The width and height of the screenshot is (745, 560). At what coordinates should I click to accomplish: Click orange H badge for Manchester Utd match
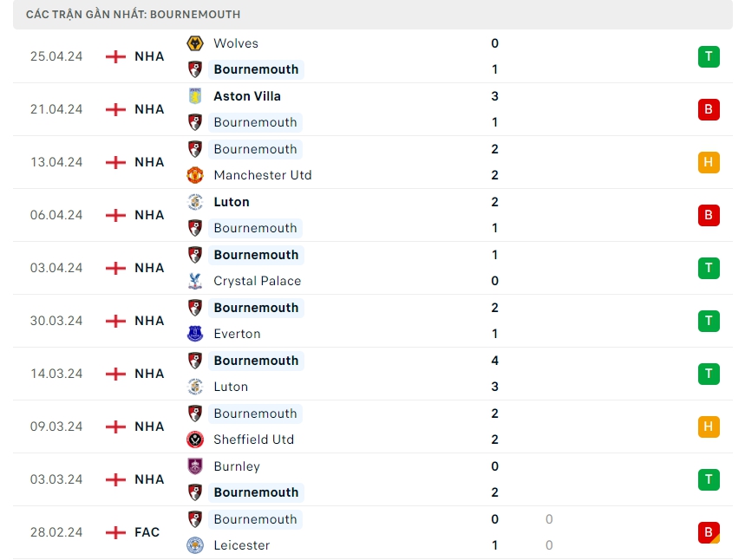pyautogui.click(x=709, y=163)
